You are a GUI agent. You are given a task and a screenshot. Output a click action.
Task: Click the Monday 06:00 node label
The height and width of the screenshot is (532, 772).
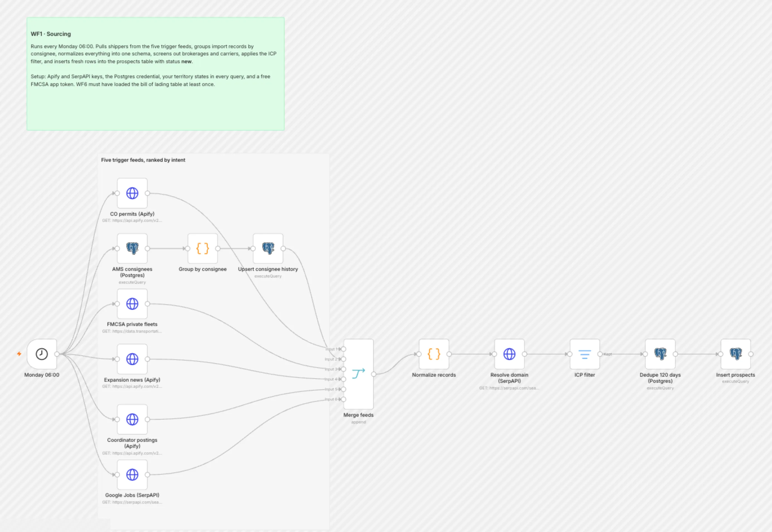coord(42,375)
